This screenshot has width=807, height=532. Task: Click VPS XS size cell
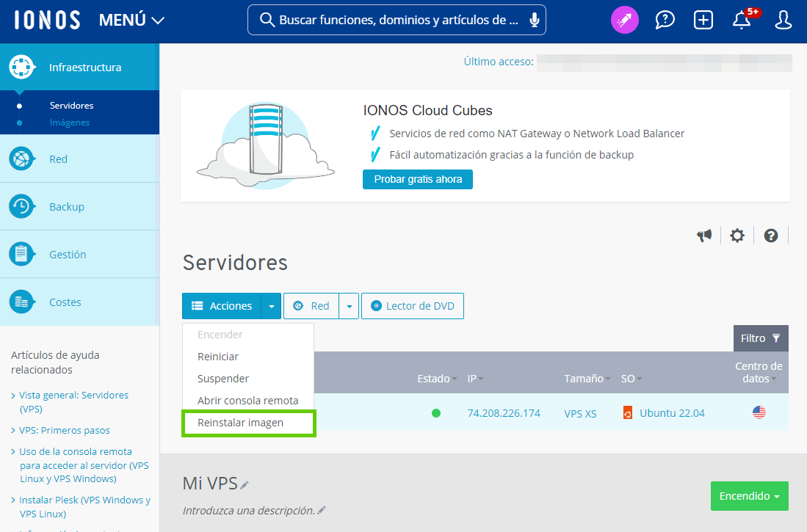coord(580,413)
